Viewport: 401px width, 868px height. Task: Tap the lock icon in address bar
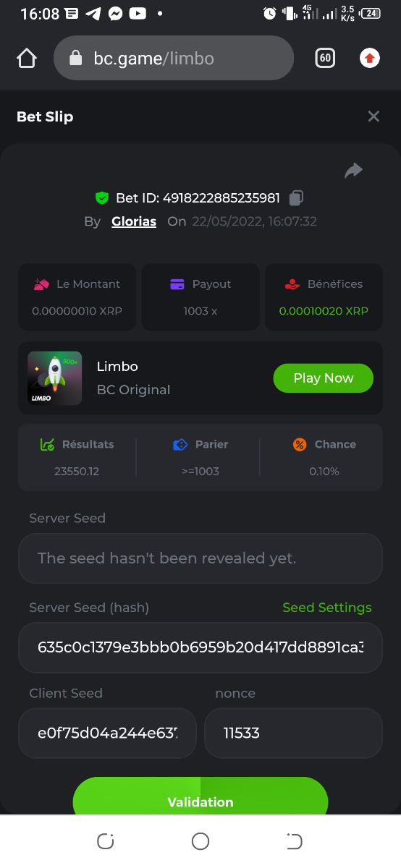pos(76,59)
